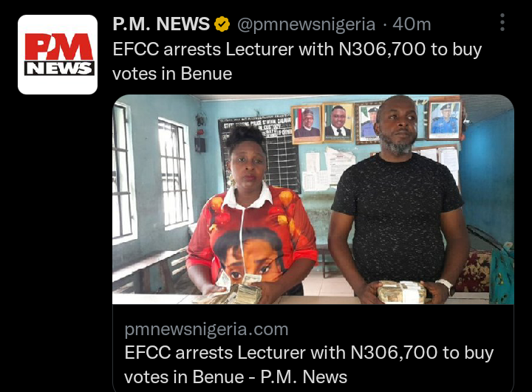Click the cash stack held by the woman

[x=237, y=291]
